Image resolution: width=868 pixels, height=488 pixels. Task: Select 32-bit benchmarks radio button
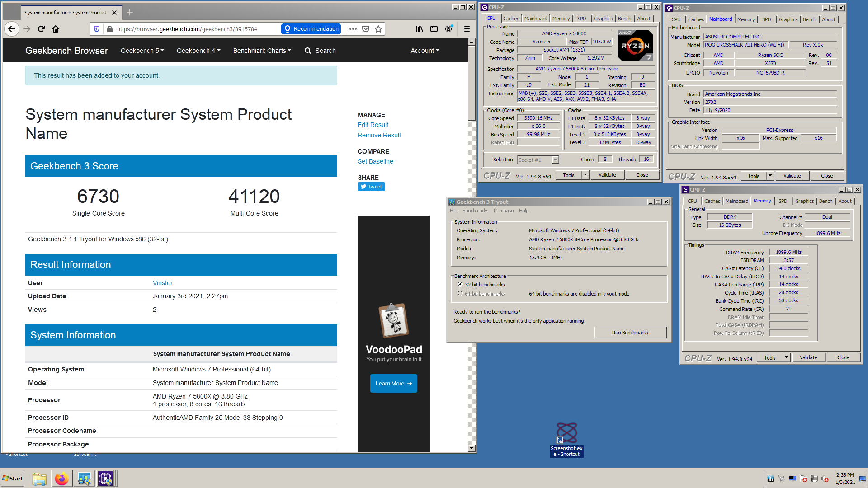[x=460, y=285]
